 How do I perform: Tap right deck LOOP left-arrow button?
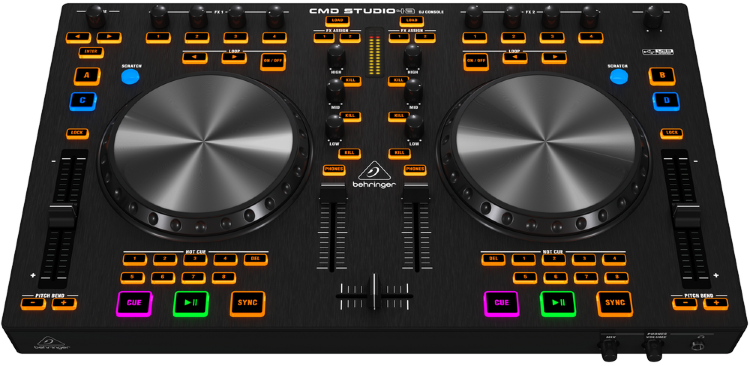515,58
